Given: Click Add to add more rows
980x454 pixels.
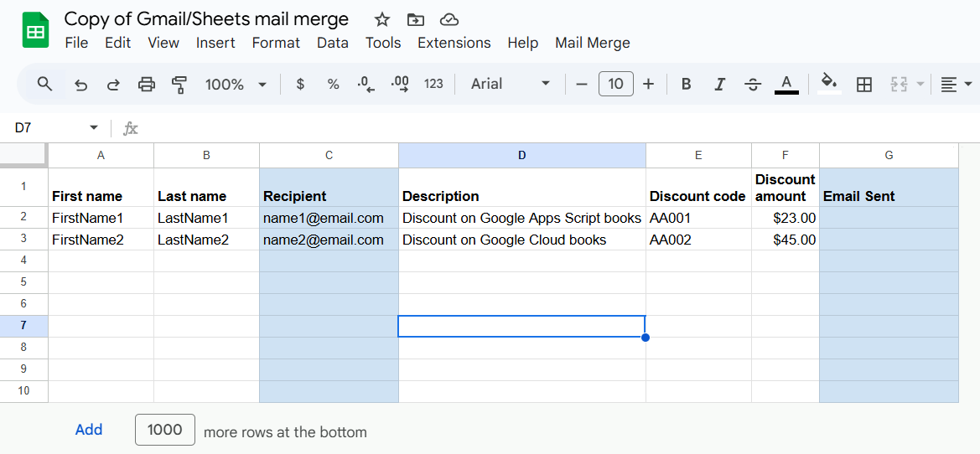Looking at the screenshot, I should 89,430.
